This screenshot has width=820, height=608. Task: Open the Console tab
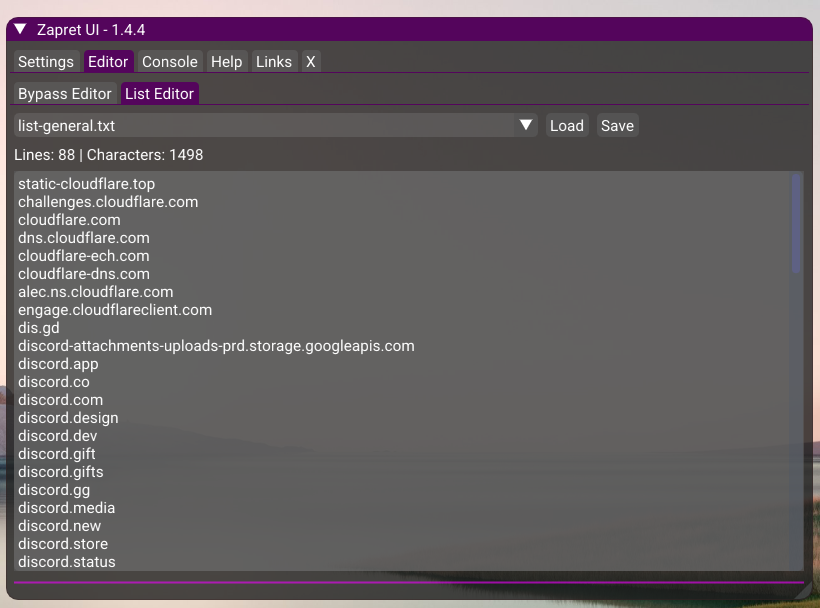click(170, 62)
